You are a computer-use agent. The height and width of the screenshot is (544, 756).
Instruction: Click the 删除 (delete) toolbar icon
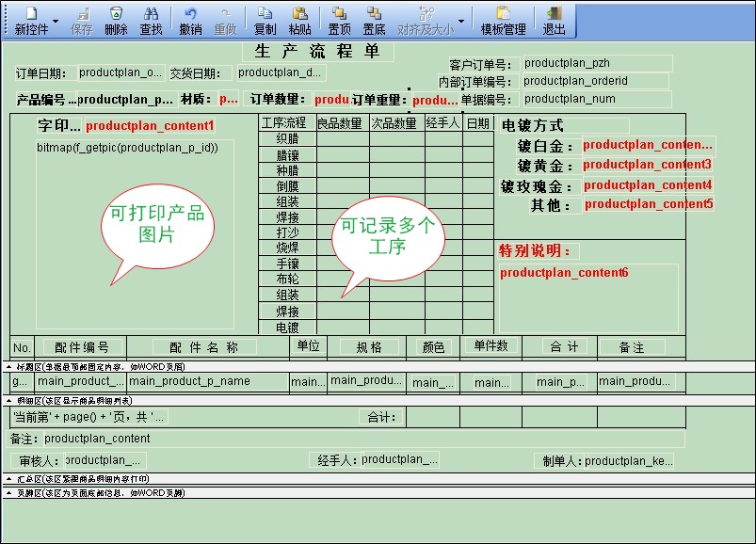(x=116, y=20)
